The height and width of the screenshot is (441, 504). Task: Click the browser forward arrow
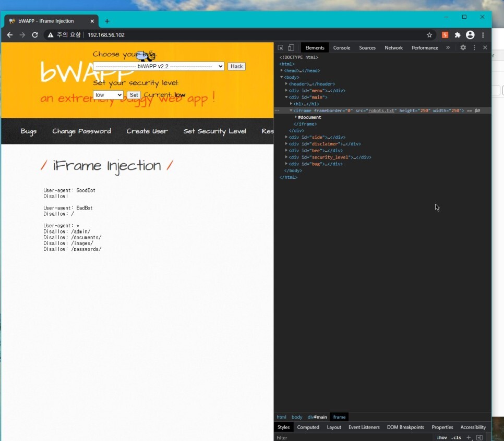coord(22,35)
